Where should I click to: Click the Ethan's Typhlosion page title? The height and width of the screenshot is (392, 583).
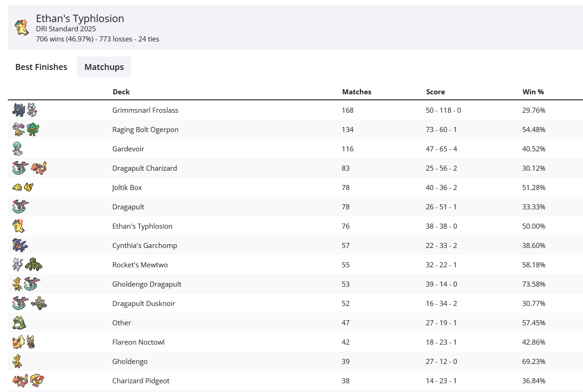coord(80,18)
